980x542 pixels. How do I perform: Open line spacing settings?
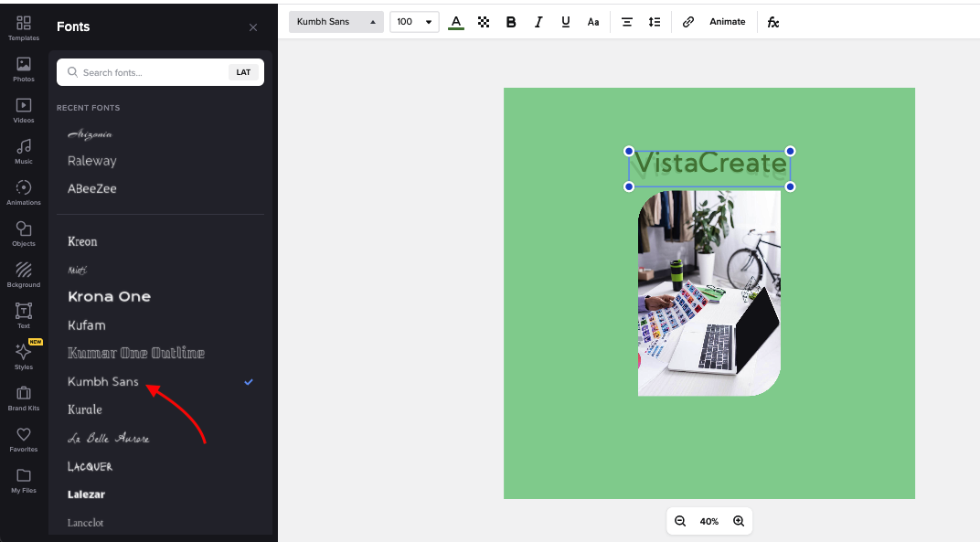pos(655,23)
